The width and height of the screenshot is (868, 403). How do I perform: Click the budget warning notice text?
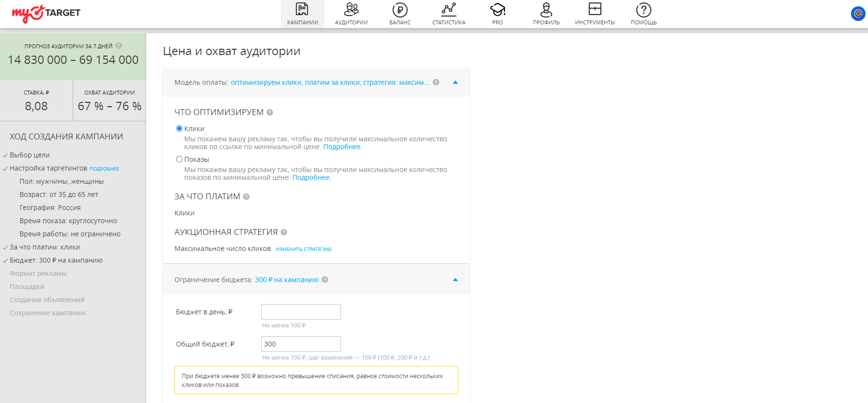pos(312,380)
